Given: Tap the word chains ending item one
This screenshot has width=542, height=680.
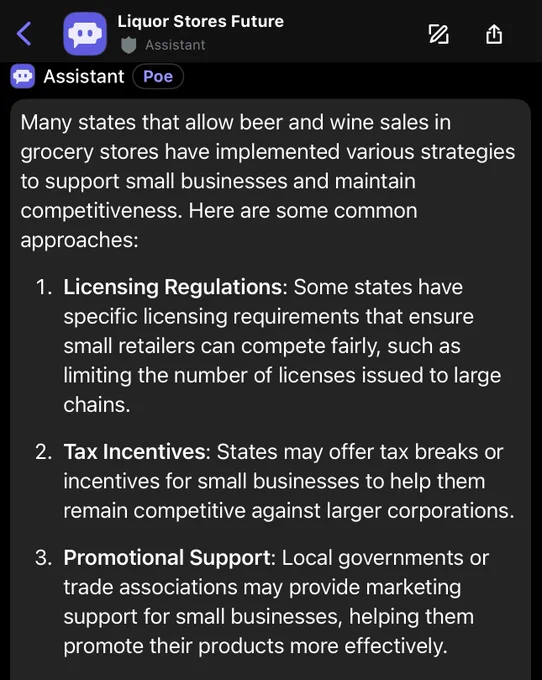Looking at the screenshot, I should tap(97, 405).
